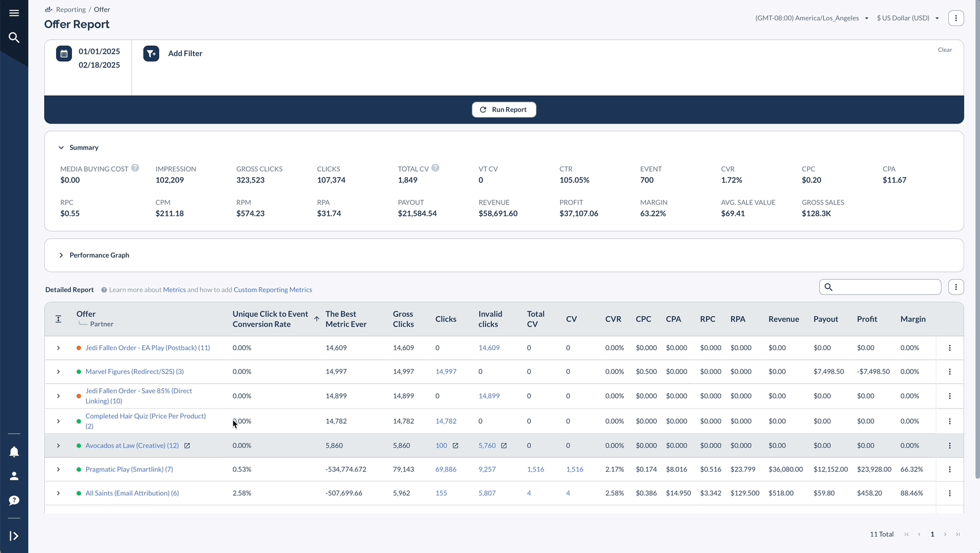Screen dimensions: 980x553
Task: Open page options kebab menu at top right
Action: pos(956,18)
